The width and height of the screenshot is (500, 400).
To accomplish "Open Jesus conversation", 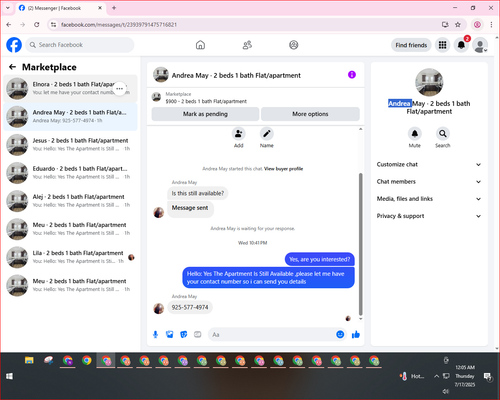I will point(70,145).
